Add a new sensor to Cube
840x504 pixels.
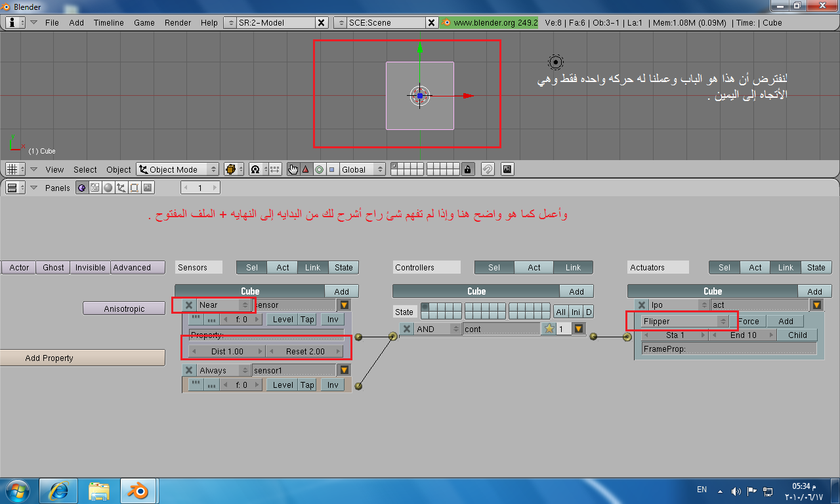coord(341,291)
